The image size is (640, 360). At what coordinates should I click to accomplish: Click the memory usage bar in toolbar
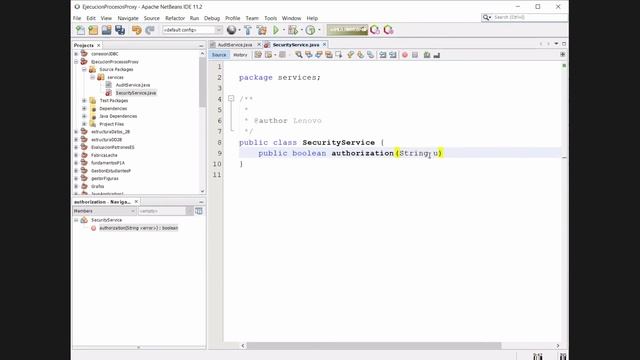347,30
